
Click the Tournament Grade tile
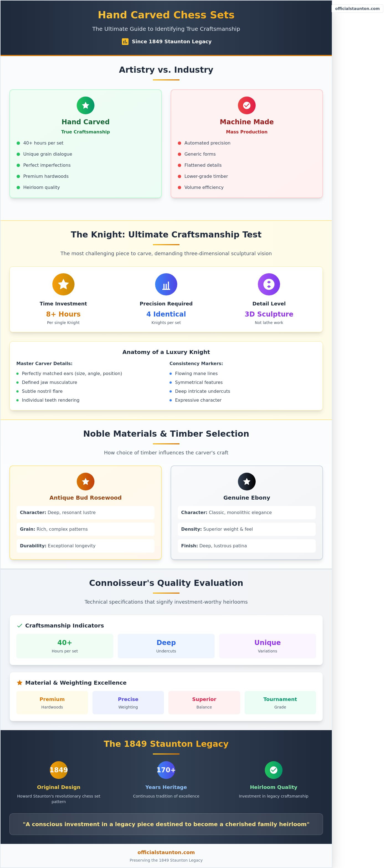click(x=280, y=703)
